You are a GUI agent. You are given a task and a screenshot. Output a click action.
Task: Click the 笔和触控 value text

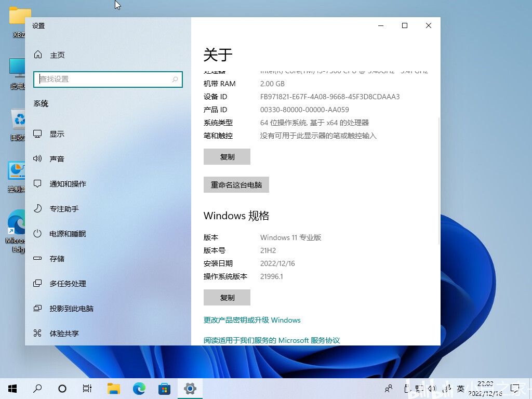click(x=318, y=136)
